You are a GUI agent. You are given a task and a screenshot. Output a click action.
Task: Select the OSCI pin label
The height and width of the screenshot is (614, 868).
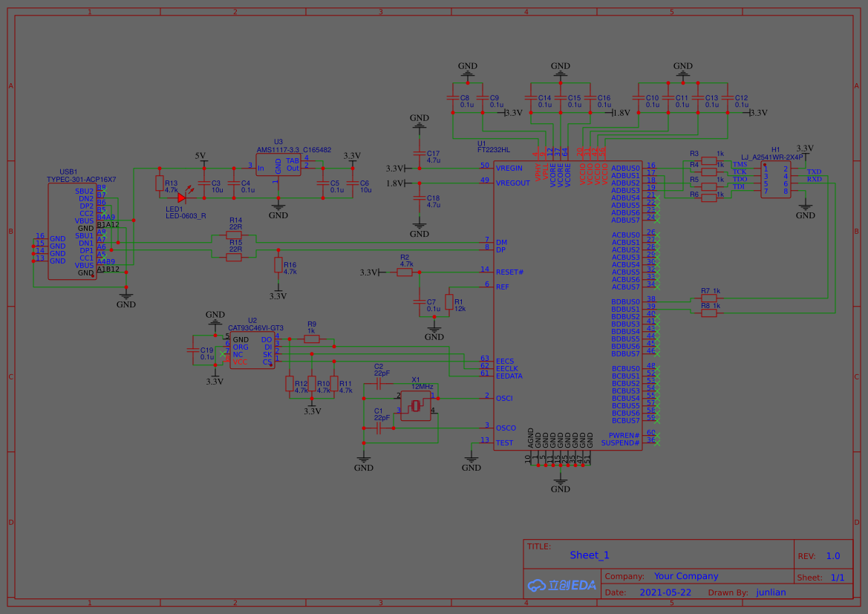point(503,398)
